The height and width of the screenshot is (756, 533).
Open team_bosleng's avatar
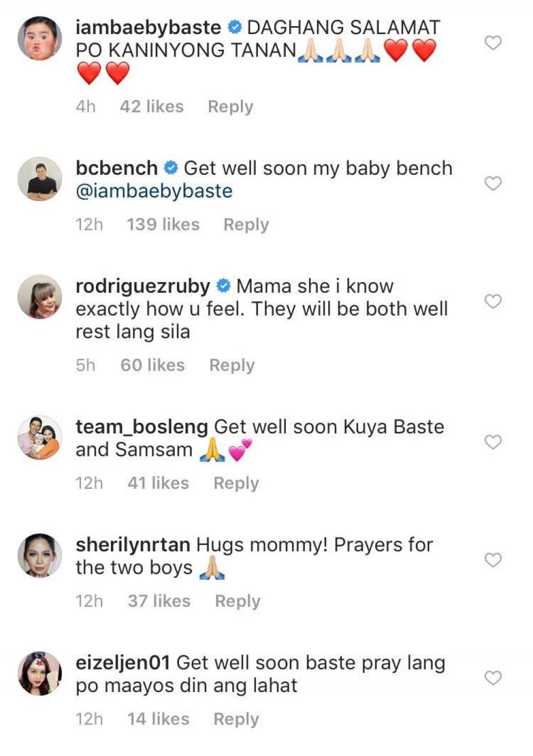pyautogui.click(x=40, y=438)
